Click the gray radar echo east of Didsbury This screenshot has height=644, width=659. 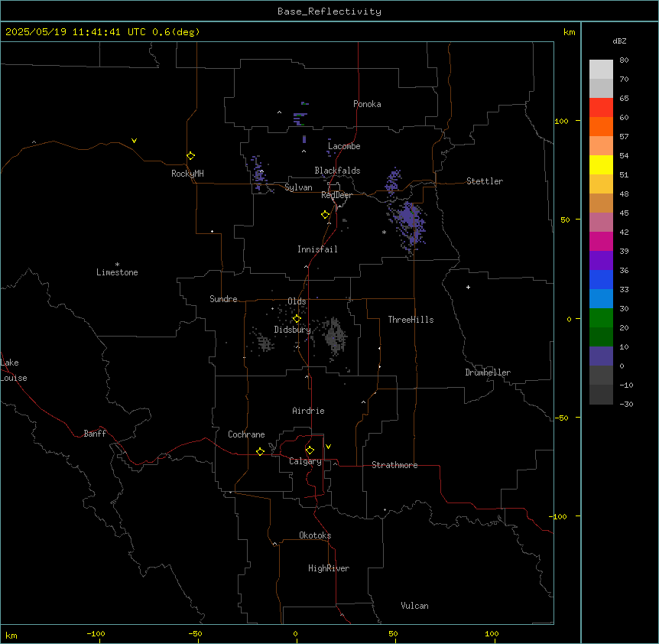pos(335,336)
